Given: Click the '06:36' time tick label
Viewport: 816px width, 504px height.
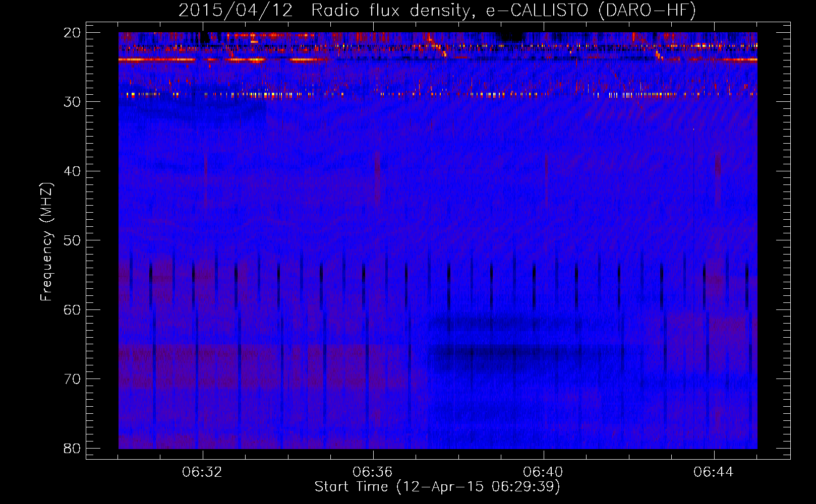Looking at the screenshot, I should pyautogui.click(x=373, y=472).
